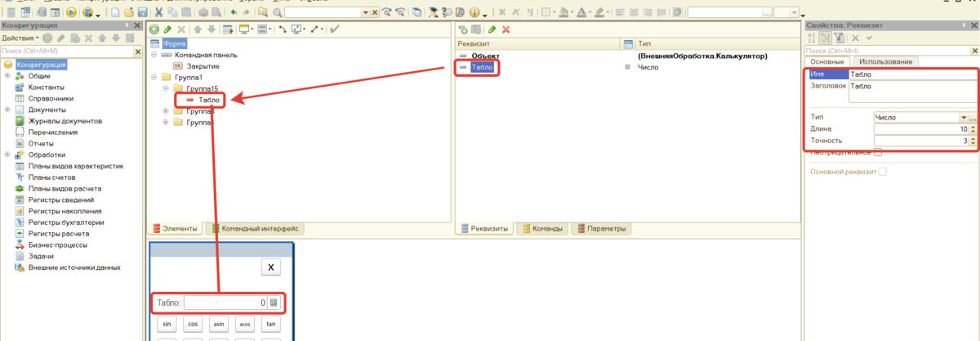Click the Точность stepper arrows

[973, 141]
